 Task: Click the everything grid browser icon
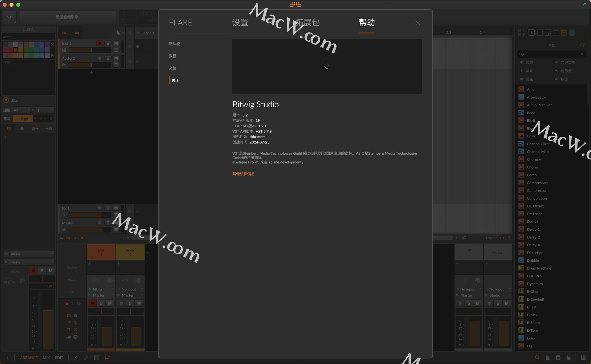[x=521, y=33]
